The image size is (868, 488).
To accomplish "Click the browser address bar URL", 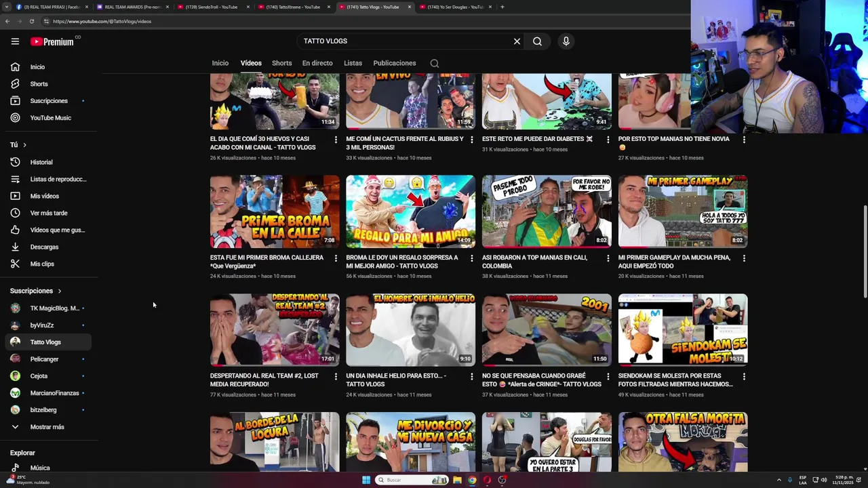I will (102, 21).
